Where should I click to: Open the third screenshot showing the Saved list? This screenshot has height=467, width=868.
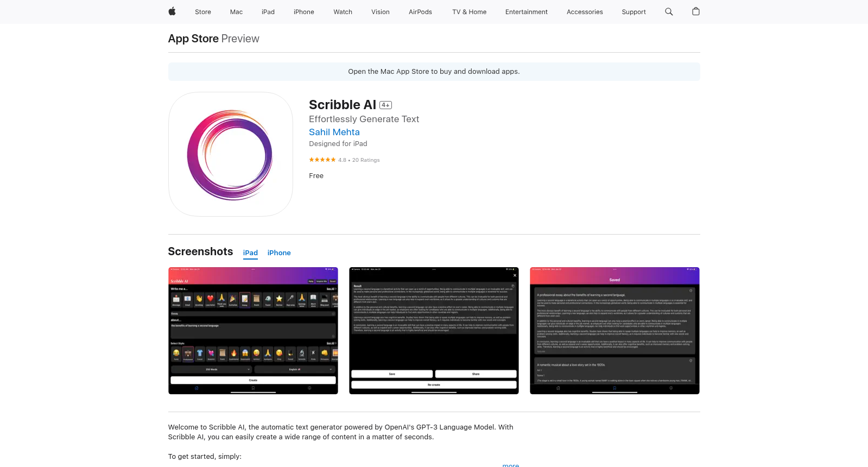(x=614, y=331)
